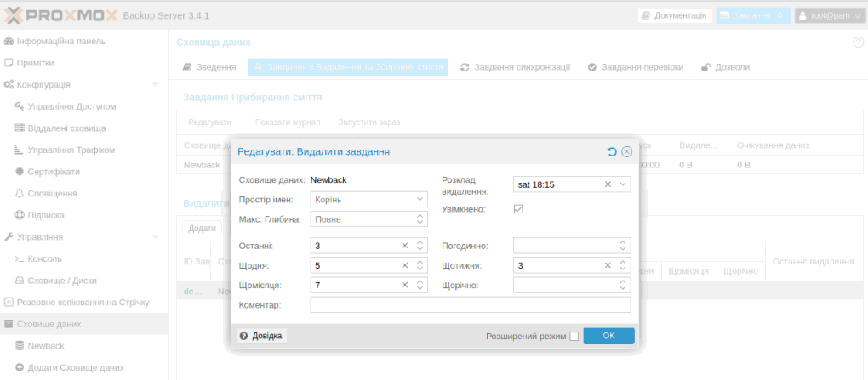868x380 pixels.
Task: Close the Edit Prune Job dialog
Action: (627, 151)
